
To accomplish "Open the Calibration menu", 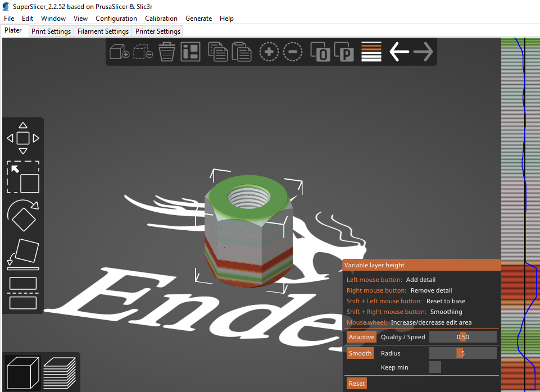I will coord(161,18).
